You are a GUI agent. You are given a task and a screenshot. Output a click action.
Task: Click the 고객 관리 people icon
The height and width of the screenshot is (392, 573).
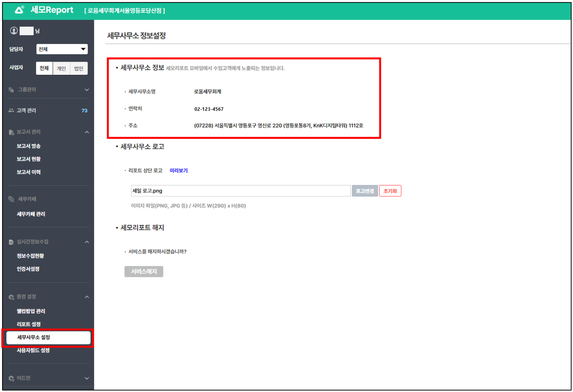point(11,110)
